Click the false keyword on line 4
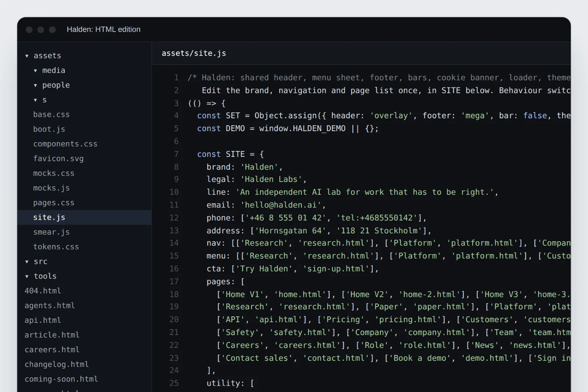Screen dimensions: 588x392 pyautogui.click(x=535, y=116)
